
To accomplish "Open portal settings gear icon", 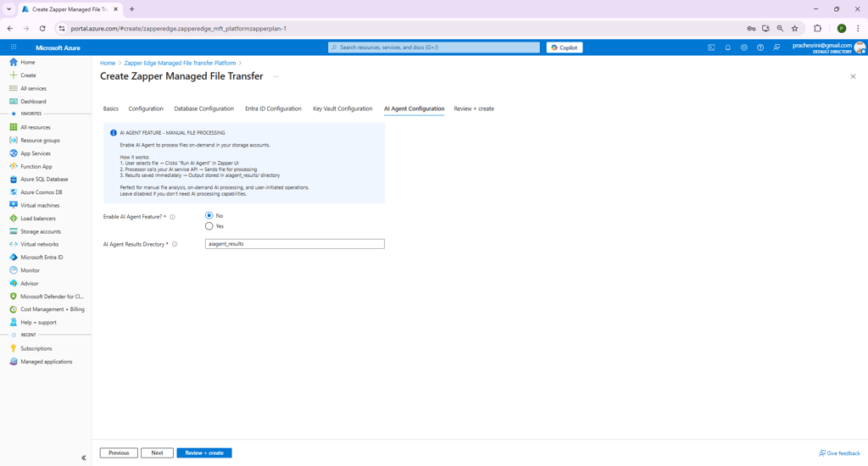I will tap(744, 47).
